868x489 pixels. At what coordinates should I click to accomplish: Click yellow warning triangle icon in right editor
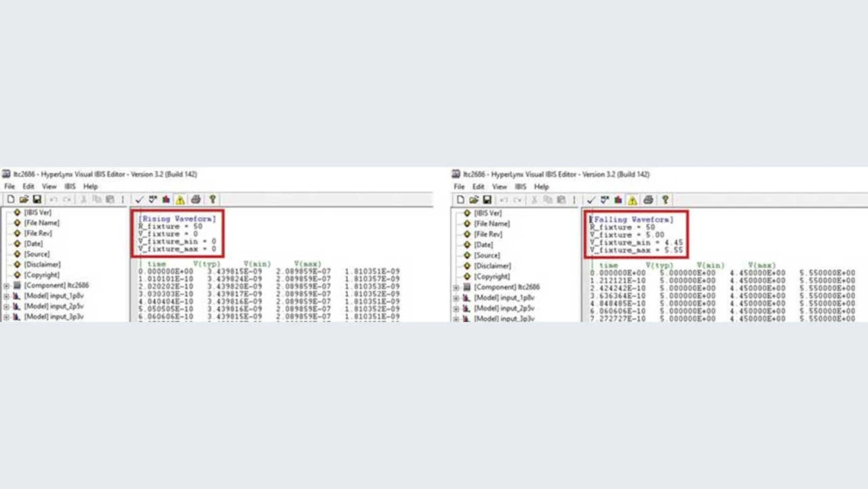click(632, 200)
